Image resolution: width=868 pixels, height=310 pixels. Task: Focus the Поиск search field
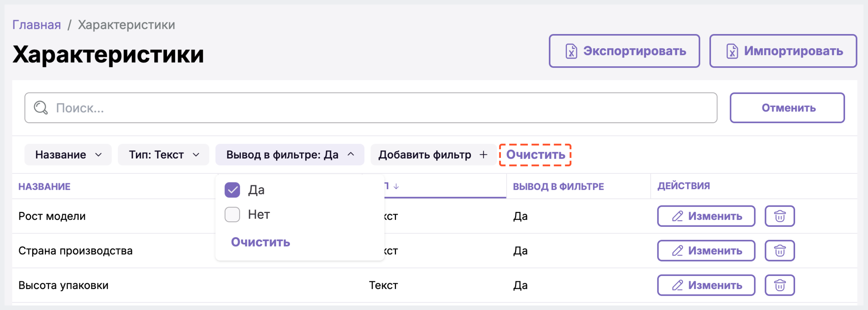(x=371, y=108)
